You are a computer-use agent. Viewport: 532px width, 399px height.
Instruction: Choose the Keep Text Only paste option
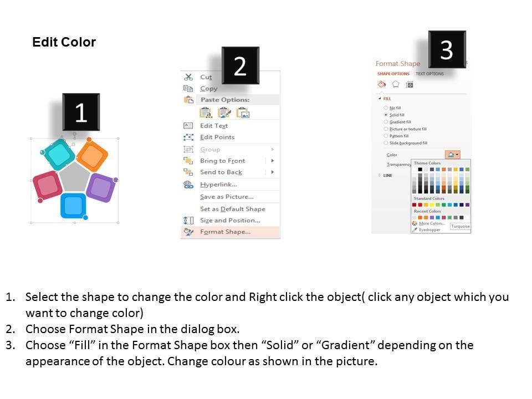click(243, 112)
